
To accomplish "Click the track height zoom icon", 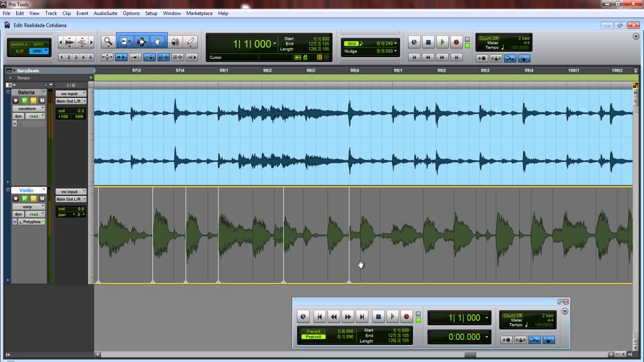I will (x=82, y=42).
